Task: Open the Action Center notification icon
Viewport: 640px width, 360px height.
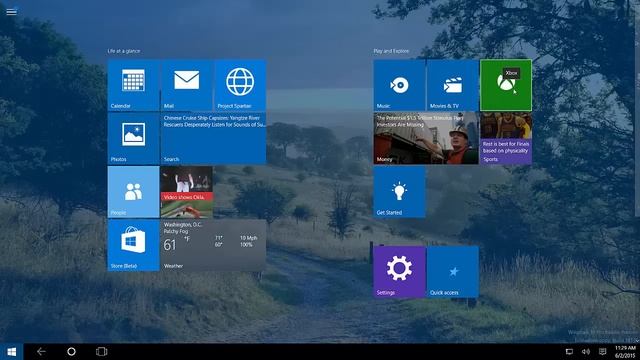Action: click(602, 351)
